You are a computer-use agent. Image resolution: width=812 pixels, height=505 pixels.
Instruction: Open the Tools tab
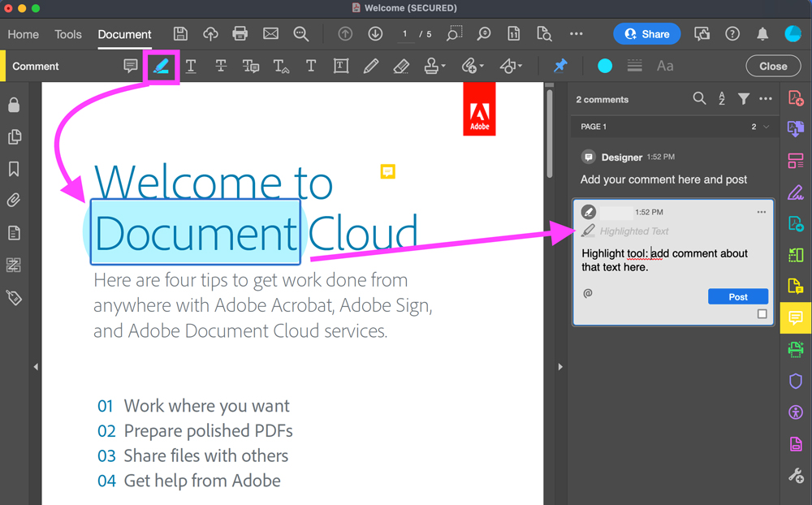(68, 34)
